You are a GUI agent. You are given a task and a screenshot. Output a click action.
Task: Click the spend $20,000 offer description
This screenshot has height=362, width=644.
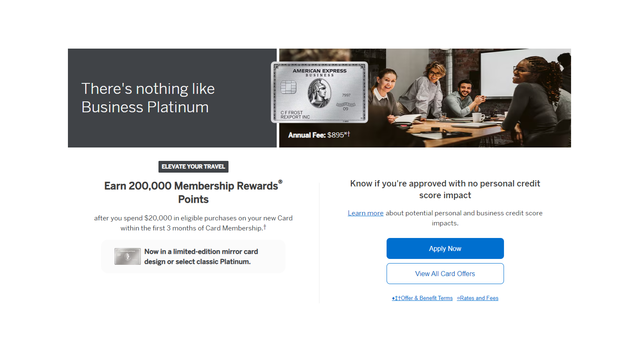pyautogui.click(x=193, y=223)
